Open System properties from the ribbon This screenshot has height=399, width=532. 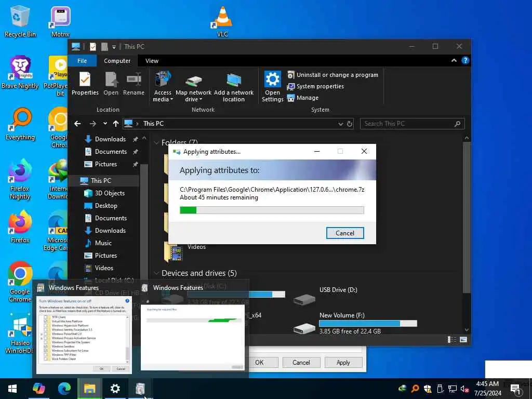pos(315,87)
